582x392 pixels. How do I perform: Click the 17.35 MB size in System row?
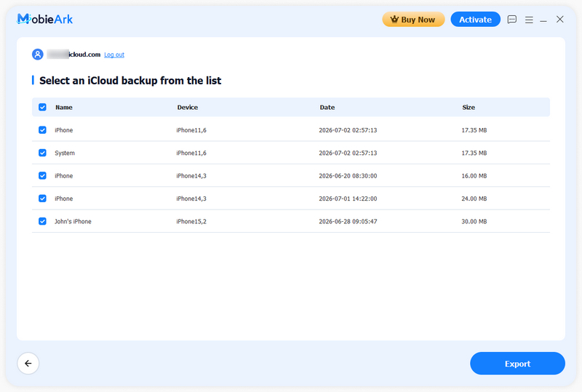pos(474,153)
